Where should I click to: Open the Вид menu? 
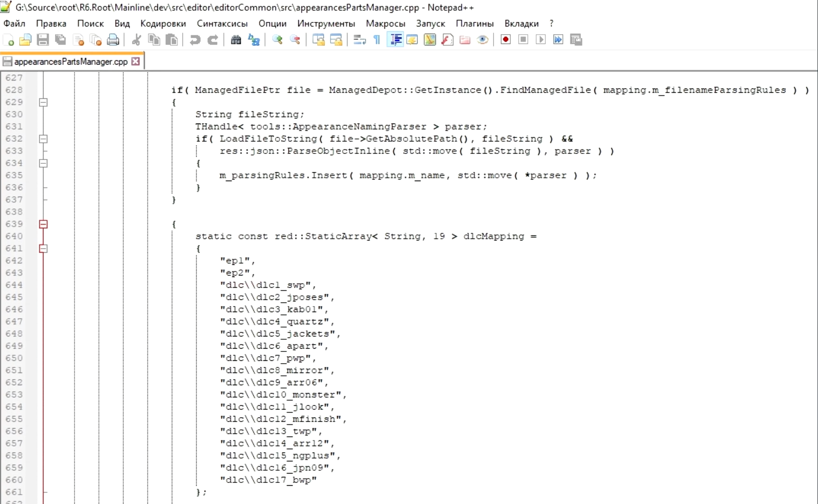click(x=122, y=23)
